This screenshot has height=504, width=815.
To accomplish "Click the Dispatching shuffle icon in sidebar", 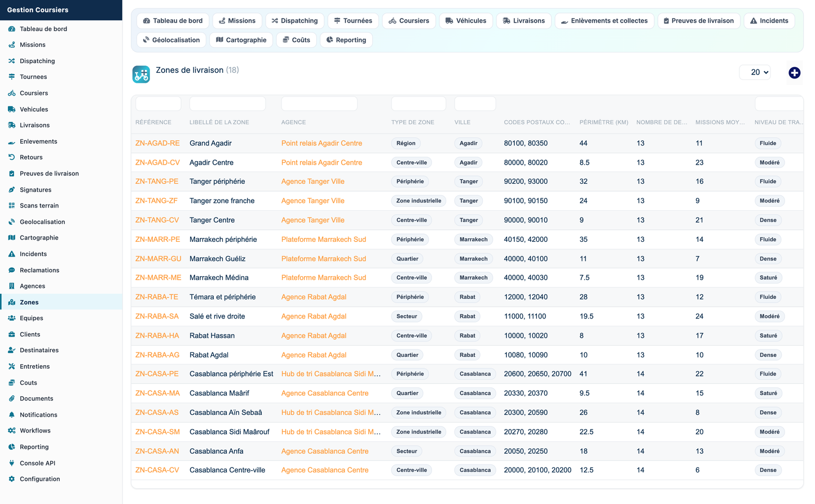I will [11, 61].
